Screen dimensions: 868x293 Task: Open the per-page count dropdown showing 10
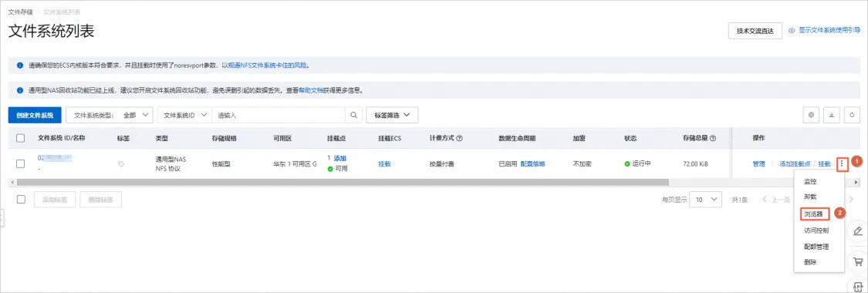pos(705,200)
